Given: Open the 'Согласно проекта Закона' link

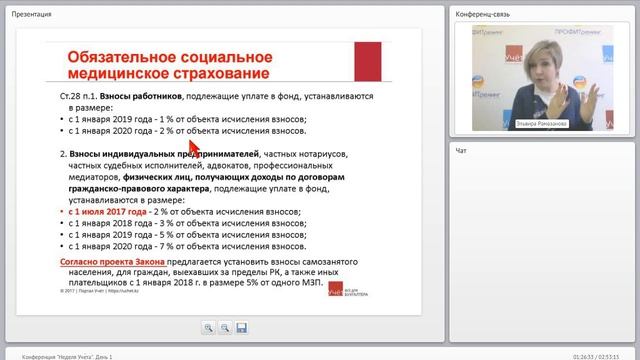Looking at the screenshot, I should coord(112,262).
